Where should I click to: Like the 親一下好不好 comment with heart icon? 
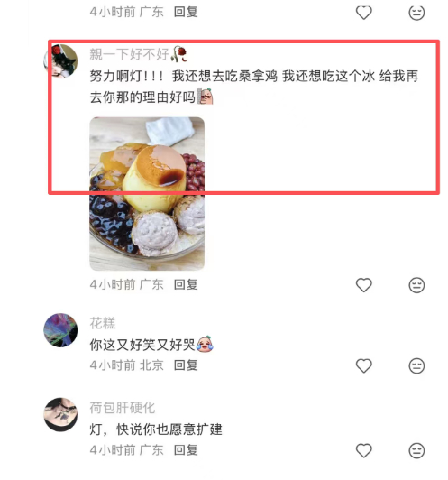pyautogui.click(x=363, y=285)
